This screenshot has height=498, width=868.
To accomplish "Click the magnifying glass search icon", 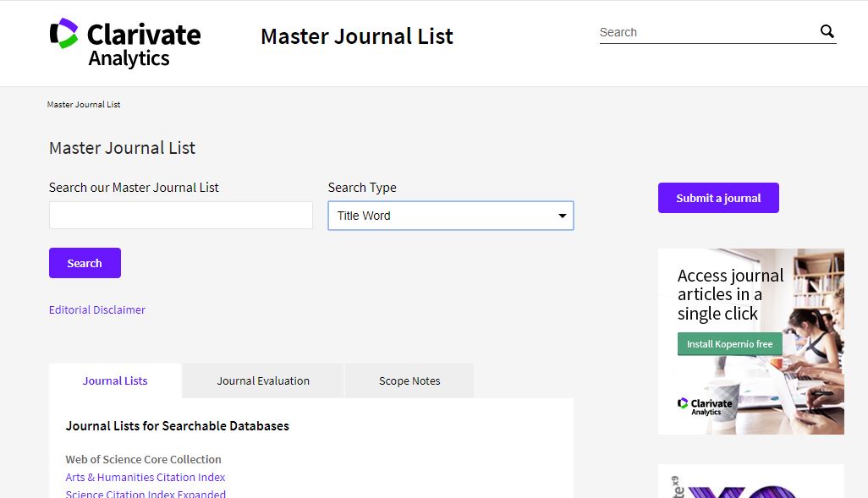I will tap(827, 32).
